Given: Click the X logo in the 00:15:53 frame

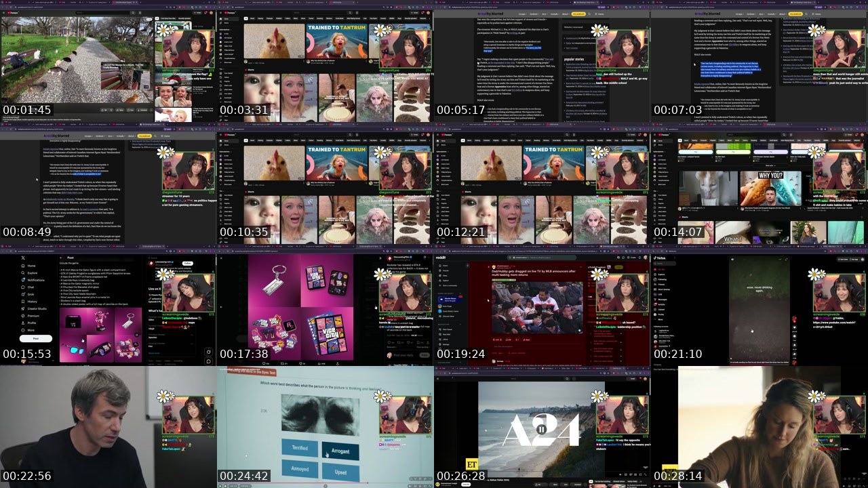Looking at the screenshot, I should point(23,258).
